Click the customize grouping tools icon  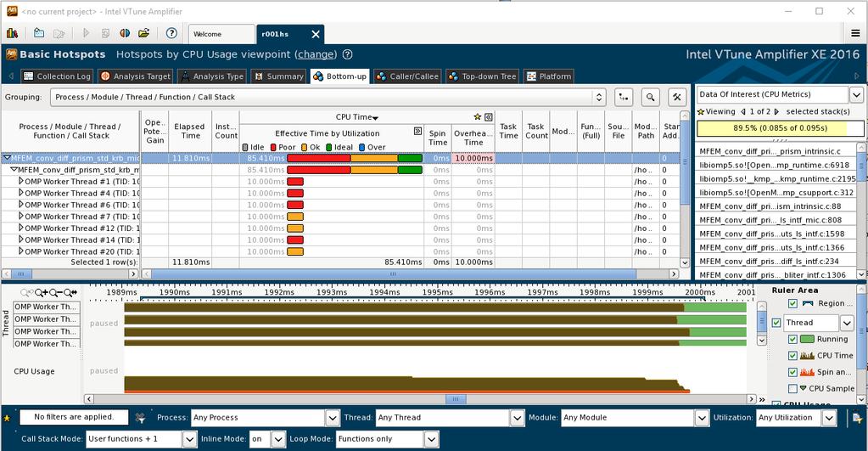[677, 98]
